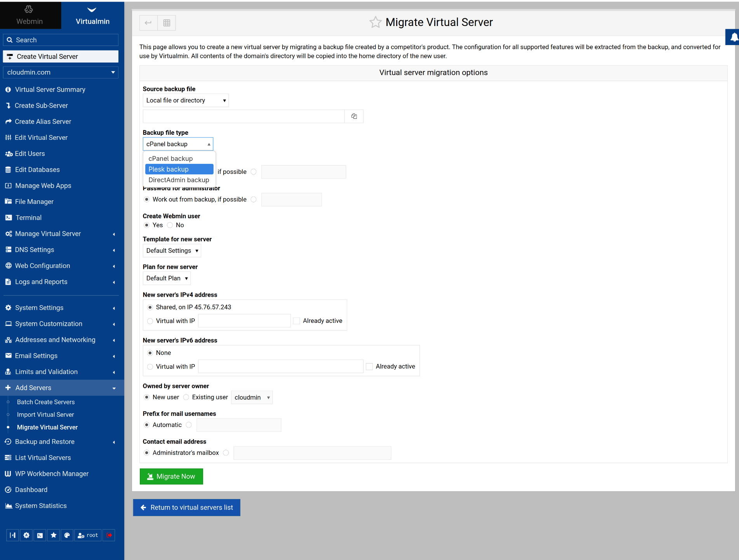
Task: Select Existing user radio button
Action: point(186,397)
